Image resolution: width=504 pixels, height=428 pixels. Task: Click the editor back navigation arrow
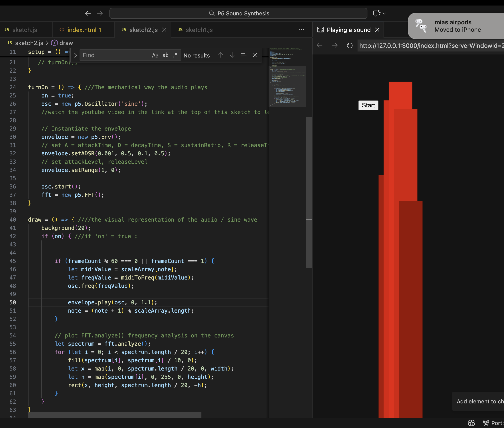88,13
